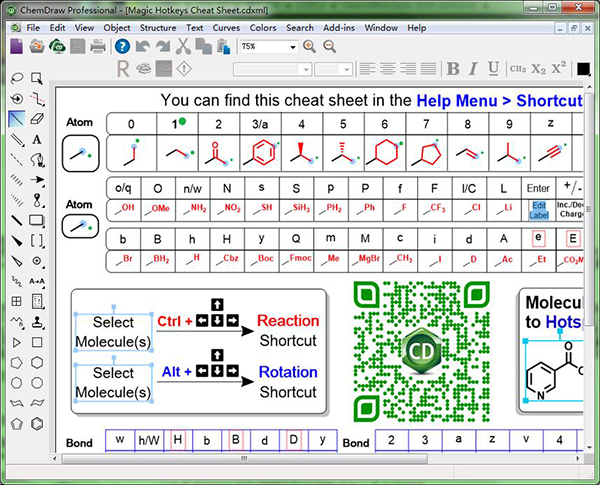Click the black color swatch
This screenshot has height=485, width=600.
(583, 69)
